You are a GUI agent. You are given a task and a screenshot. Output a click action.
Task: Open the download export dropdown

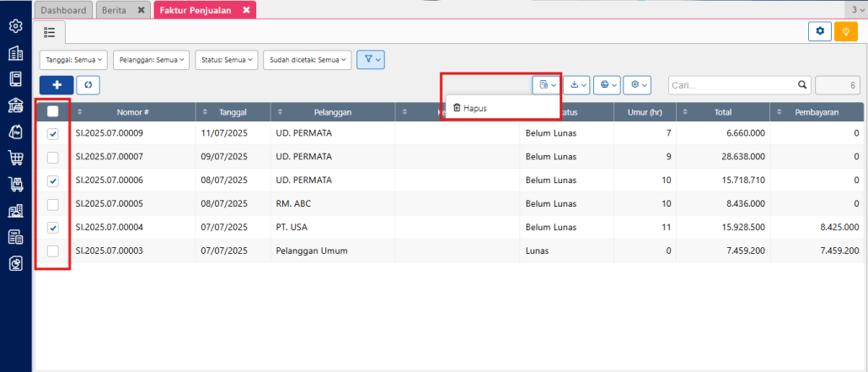[576, 85]
